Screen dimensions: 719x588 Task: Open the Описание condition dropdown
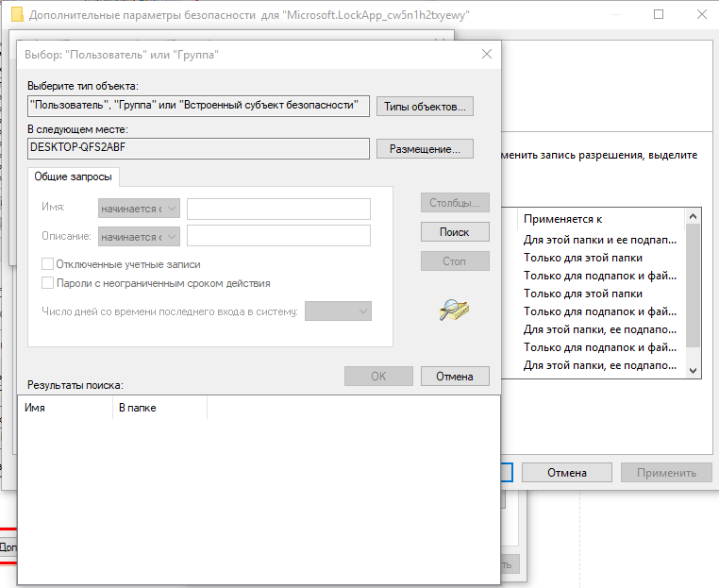139,237
